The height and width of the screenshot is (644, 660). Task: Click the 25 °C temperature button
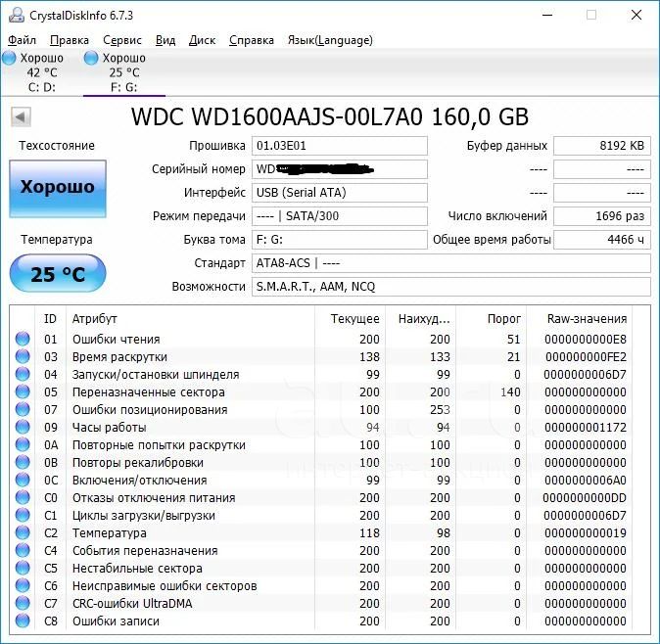coord(57,274)
